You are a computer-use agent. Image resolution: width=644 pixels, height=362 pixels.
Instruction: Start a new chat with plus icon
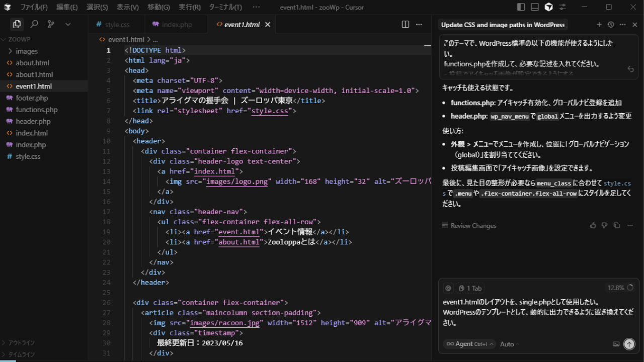[x=599, y=25]
